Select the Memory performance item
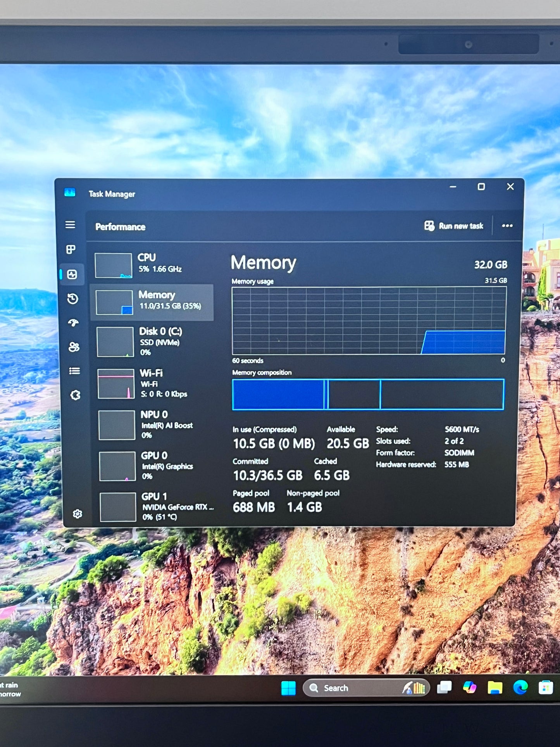 click(x=152, y=302)
